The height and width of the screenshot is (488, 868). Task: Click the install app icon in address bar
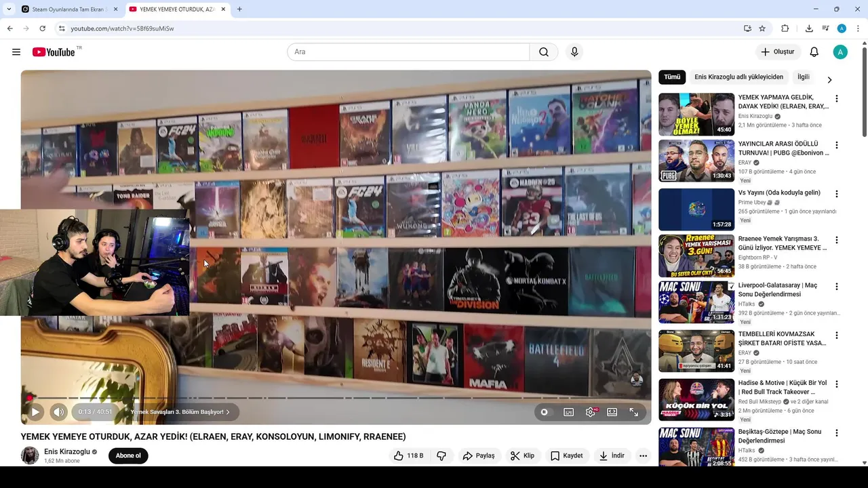(x=747, y=28)
